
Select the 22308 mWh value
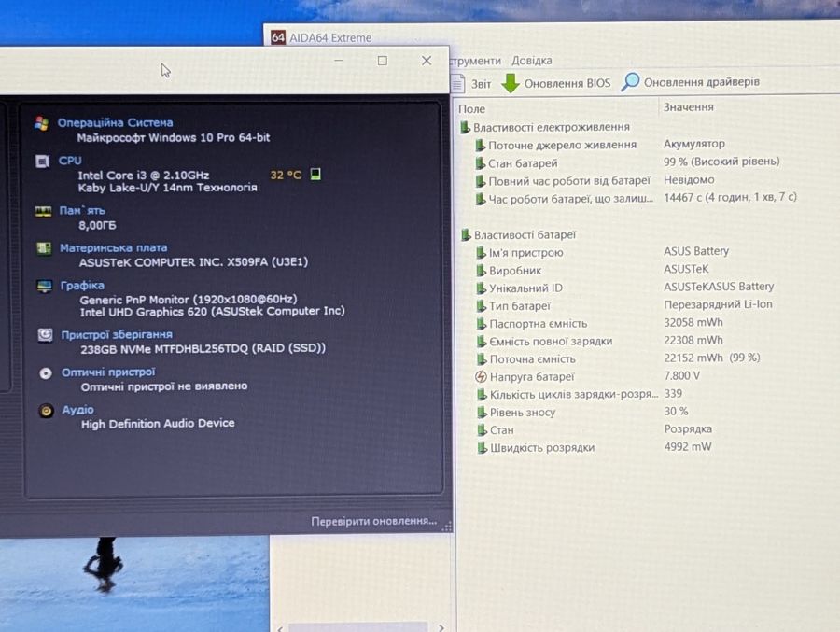(x=693, y=340)
